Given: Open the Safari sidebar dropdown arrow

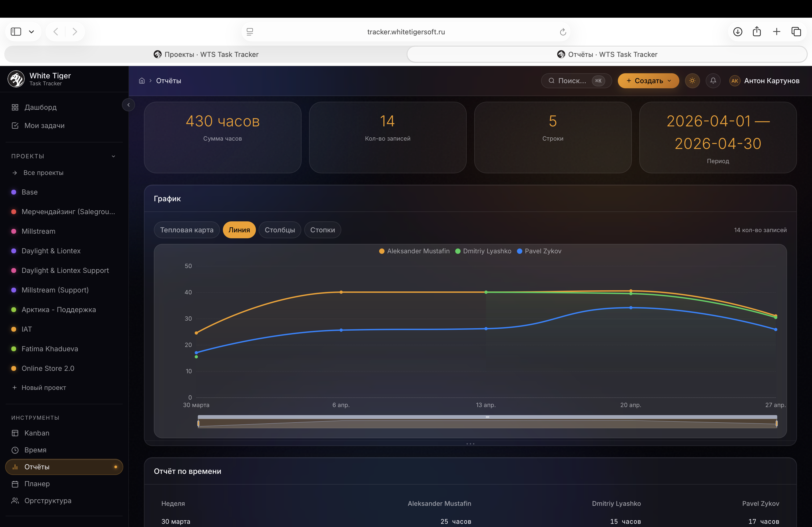Looking at the screenshot, I should pos(31,32).
